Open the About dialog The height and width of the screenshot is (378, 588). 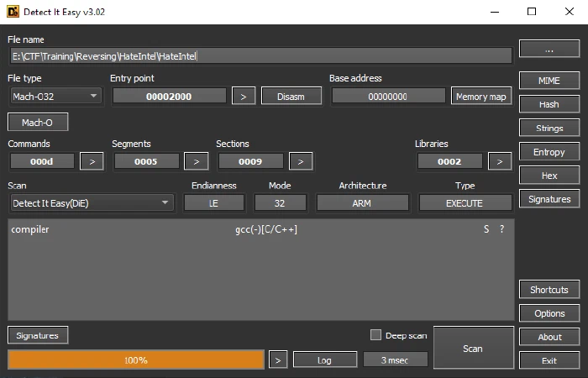coord(549,337)
